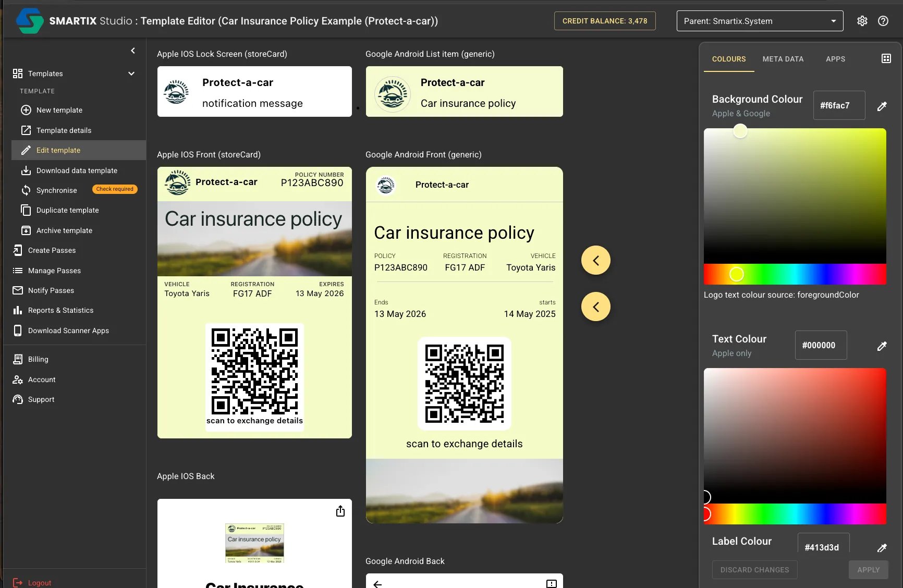
Task: Click the Create Passes icon
Action: pos(18,250)
